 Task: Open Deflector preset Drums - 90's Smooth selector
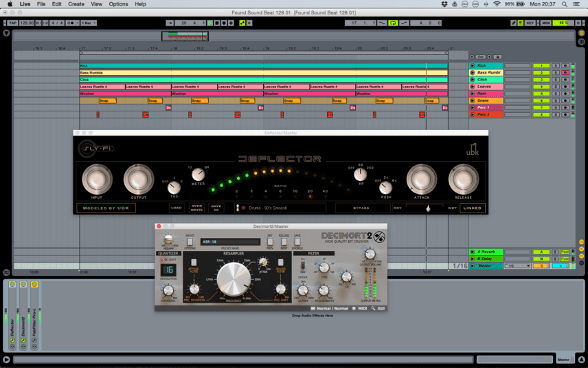tap(280, 208)
